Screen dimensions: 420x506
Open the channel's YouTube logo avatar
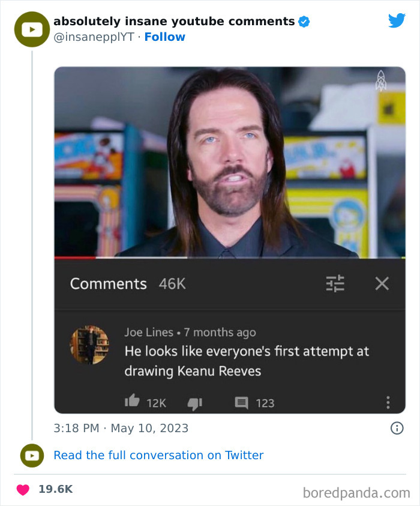32,29
